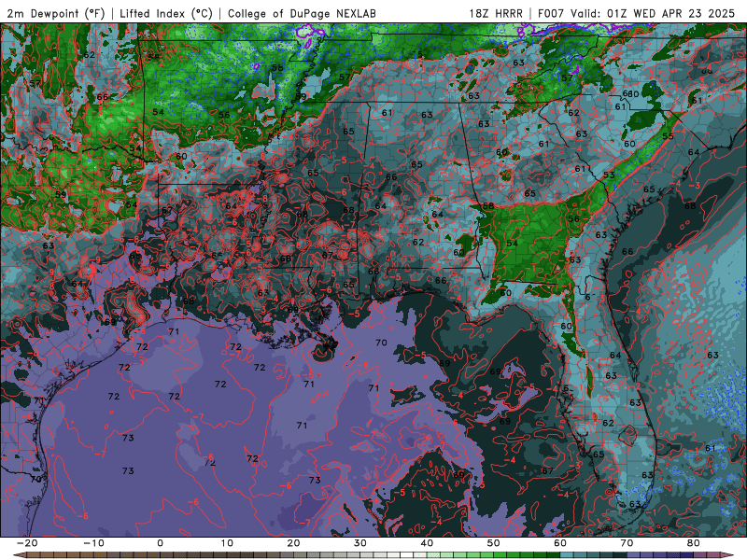This screenshot has height=560, width=747.
Task: Click the -20 label on the color scale
Action: pyautogui.click(x=27, y=543)
